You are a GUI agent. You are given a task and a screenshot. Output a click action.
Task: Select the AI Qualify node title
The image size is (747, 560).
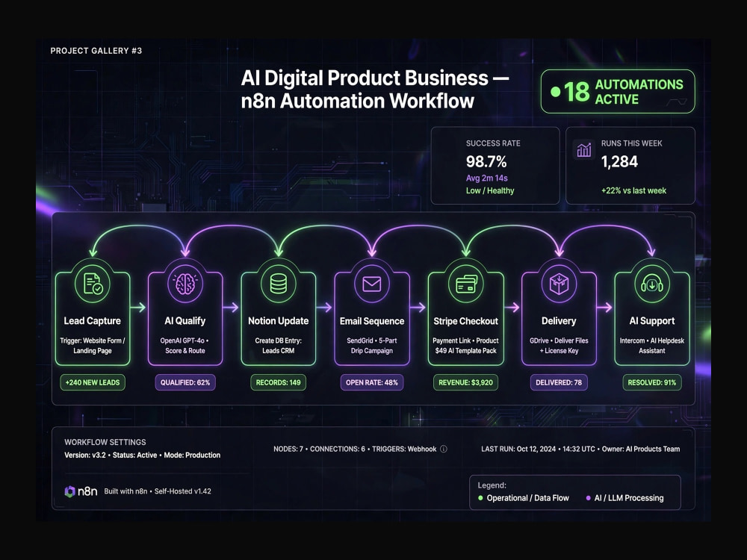[x=185, y=321]
